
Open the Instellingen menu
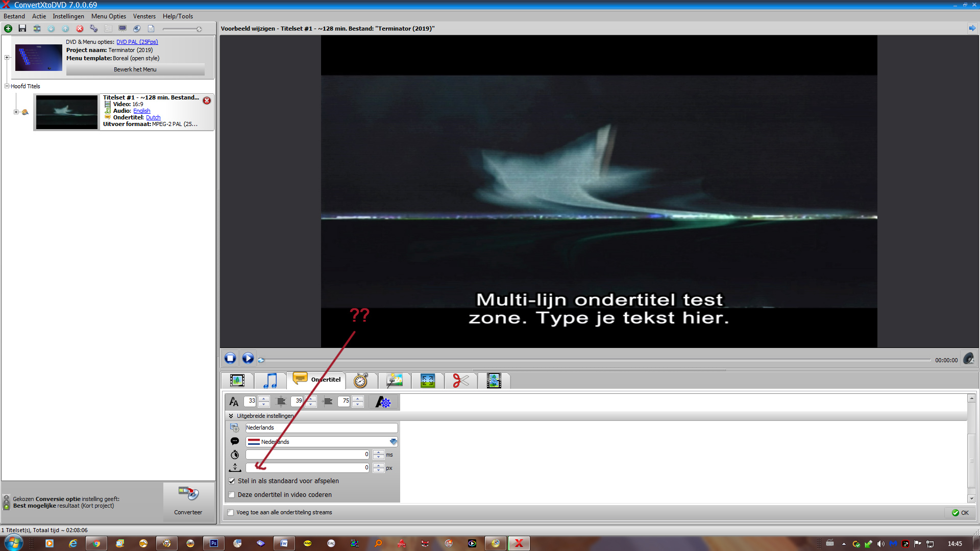(68, 16)
